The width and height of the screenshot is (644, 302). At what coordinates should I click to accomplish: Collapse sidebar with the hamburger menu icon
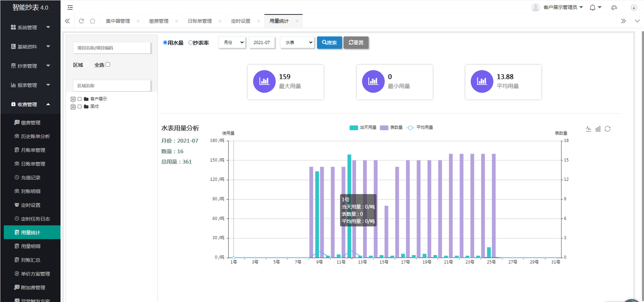[70, 8]
